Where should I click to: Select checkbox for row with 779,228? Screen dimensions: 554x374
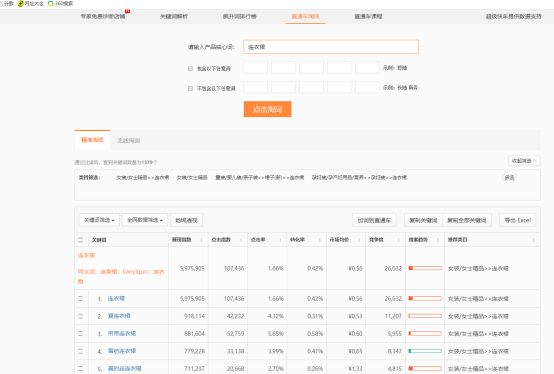(x=81, y=351)
